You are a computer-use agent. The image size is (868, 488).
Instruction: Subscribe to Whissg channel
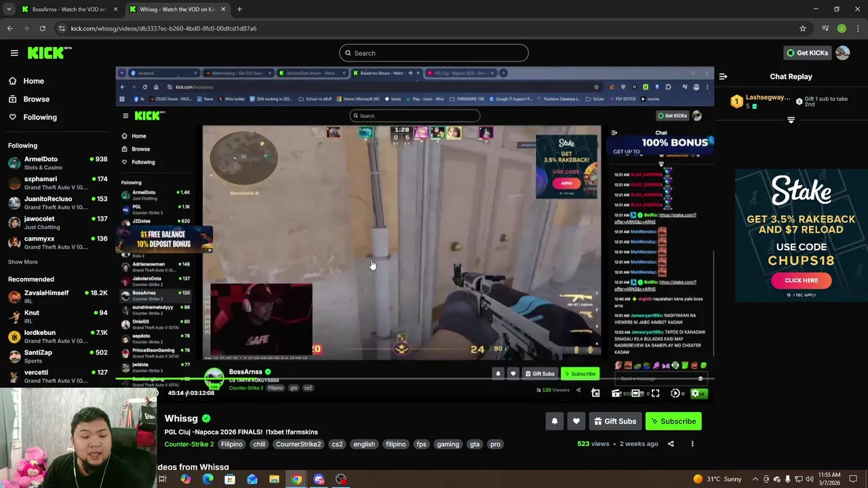click(673, 422)
